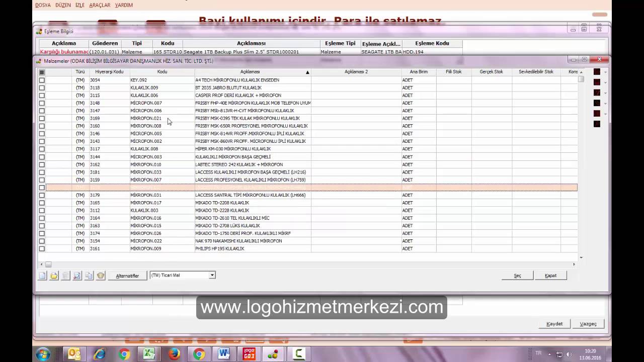Click the system clock showing 10:20
Image resolution: width=644 pixels, height=362 pixels.
coord(590,351)
